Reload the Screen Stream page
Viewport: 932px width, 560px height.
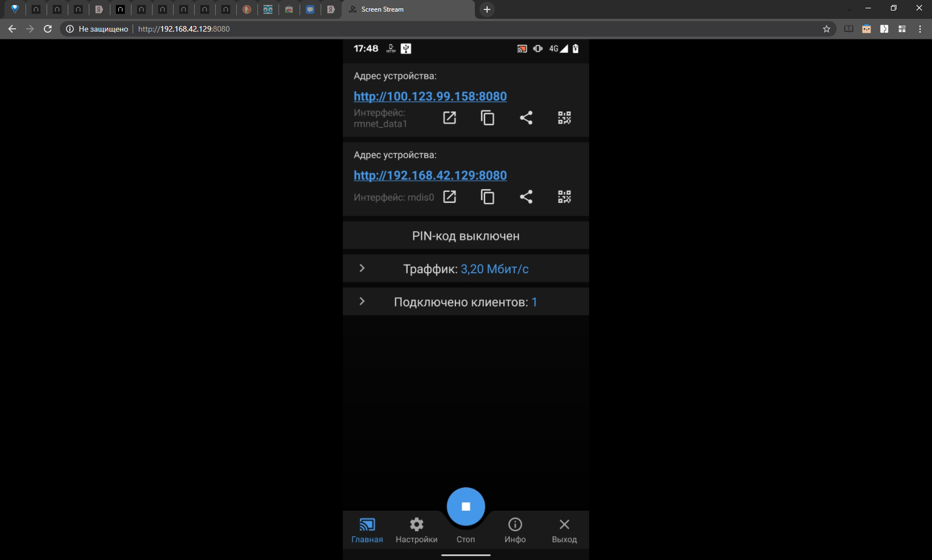pos(48,29)
